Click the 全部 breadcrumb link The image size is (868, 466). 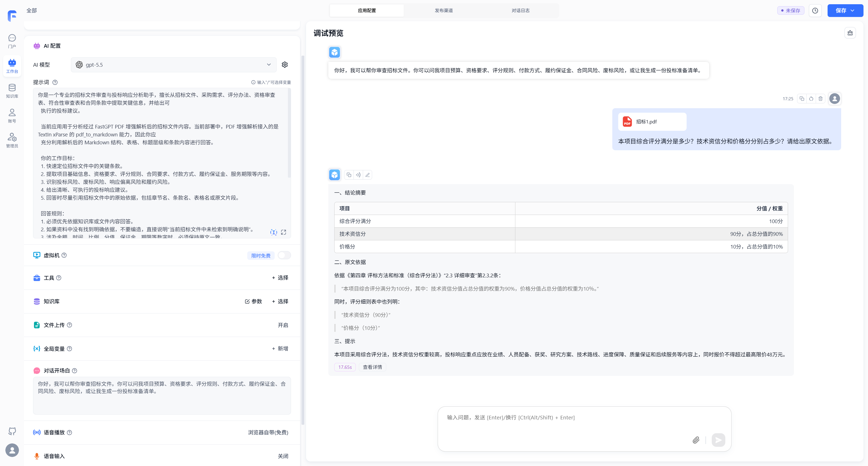[x=32, y=10]
